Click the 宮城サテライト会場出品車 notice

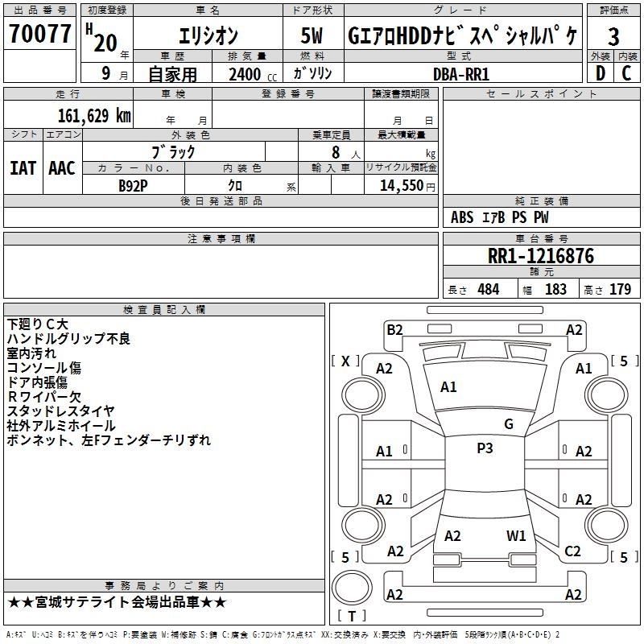(118, 601)
